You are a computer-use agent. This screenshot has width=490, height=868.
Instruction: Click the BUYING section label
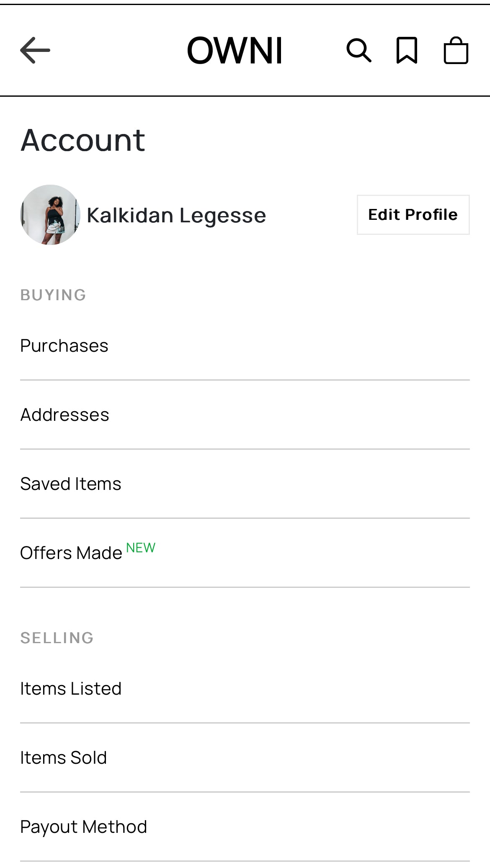(53, 295)
